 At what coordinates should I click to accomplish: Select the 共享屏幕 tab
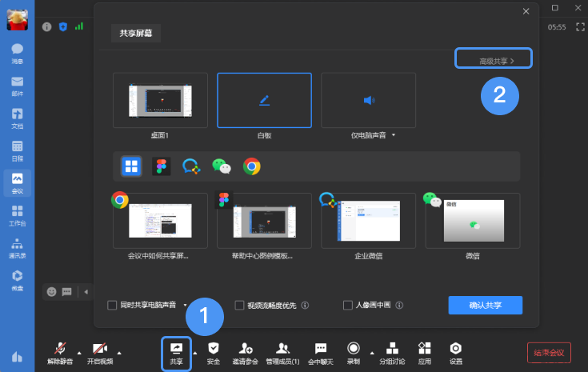136,33
